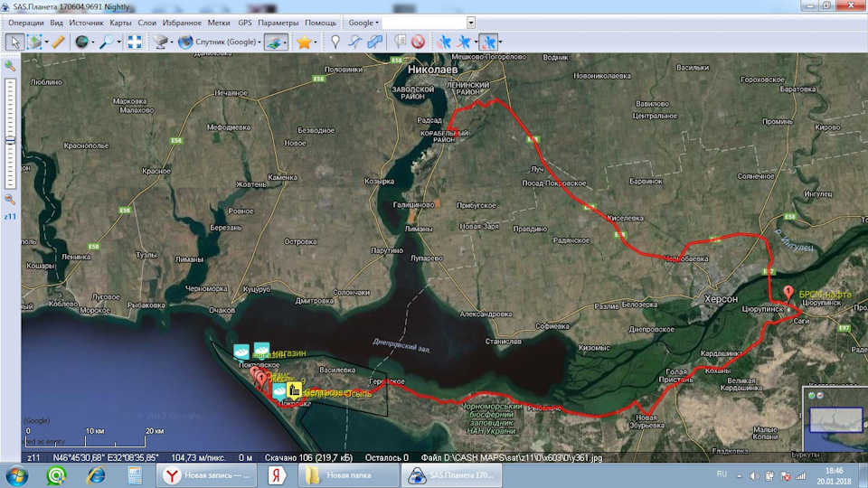Click the yellow building marker near Покровка
868x488 pixels.
293,390
